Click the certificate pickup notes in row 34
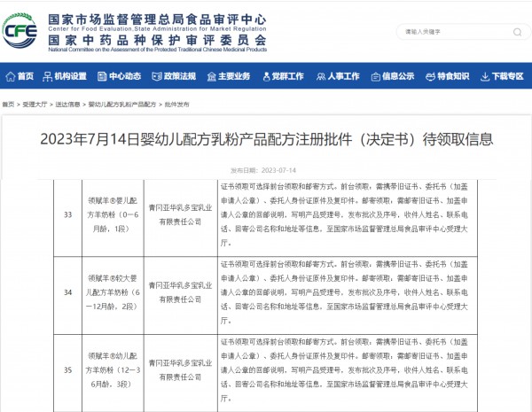 [344, 292]
